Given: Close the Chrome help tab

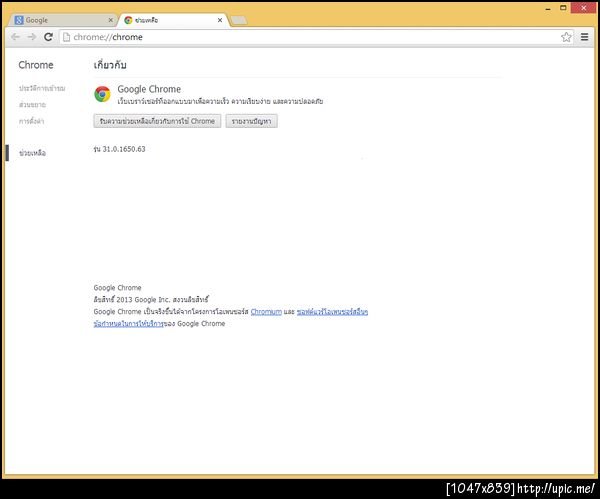Looking at the screenshot, I should tap(220, 20).
